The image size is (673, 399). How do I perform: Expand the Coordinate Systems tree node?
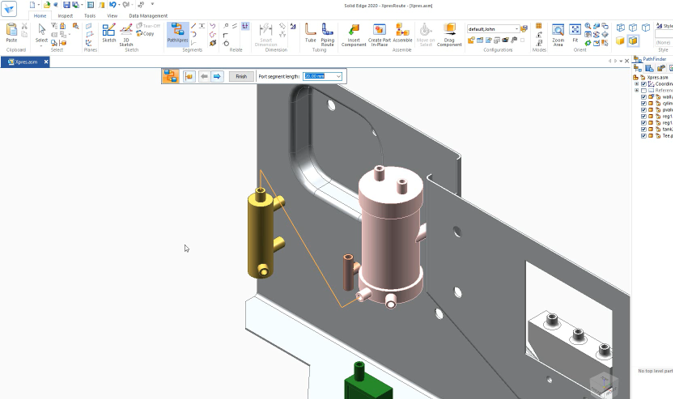click(x=637, y=84)
